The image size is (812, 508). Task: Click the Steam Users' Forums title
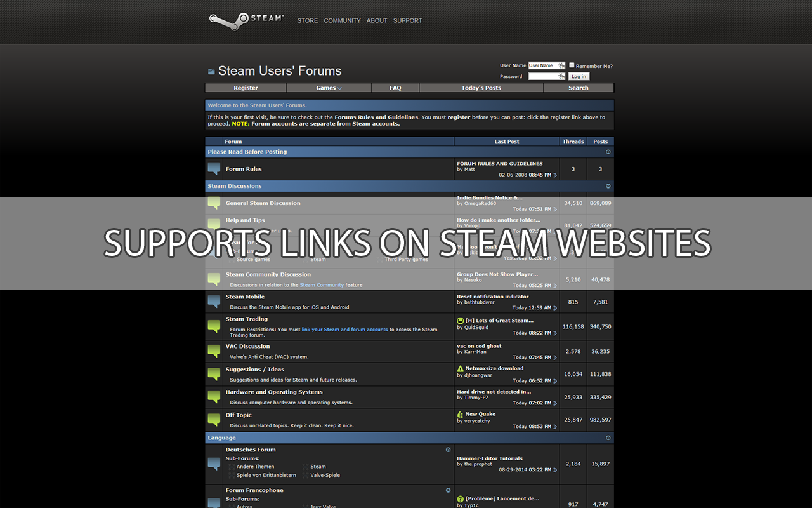tap(280, 71)
